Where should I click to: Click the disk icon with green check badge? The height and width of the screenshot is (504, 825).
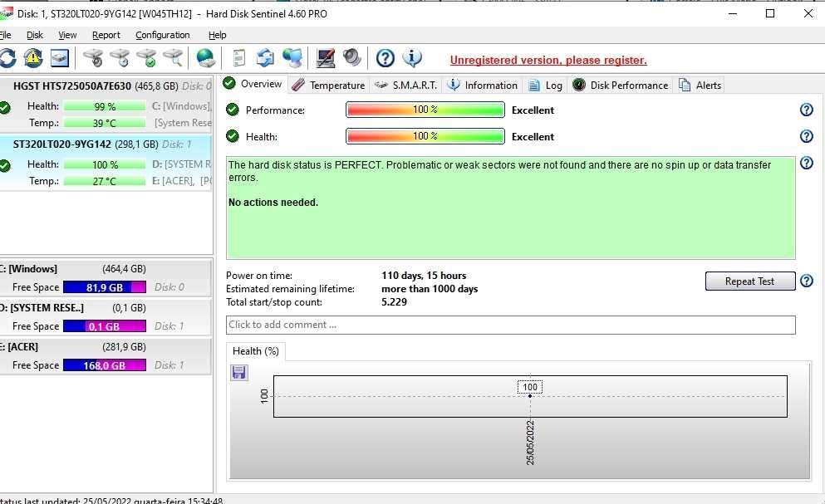click(146, 58)
